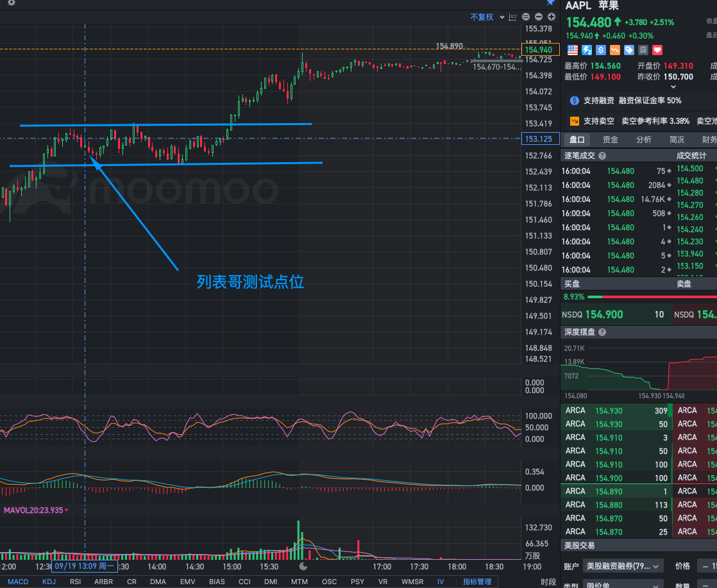Click the AAPL 苹果 stock title
Screen dimensions: 717x588
592,6
